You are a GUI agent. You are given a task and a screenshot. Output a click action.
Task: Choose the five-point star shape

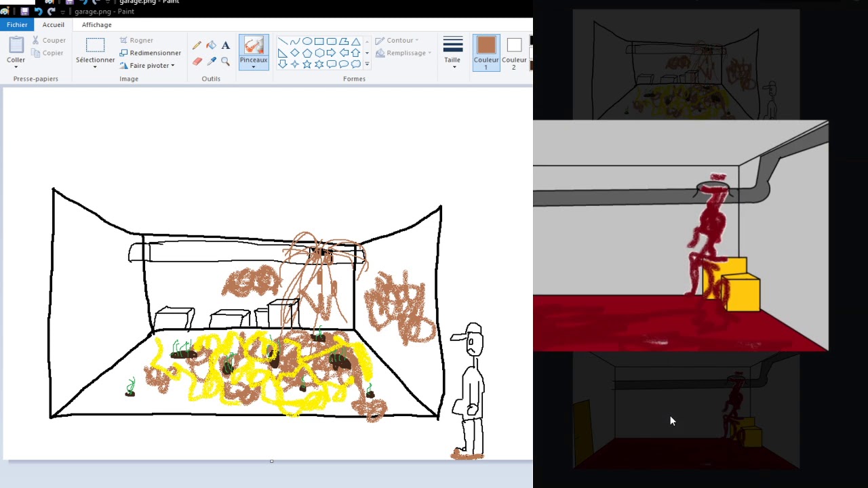coord(307,64)
